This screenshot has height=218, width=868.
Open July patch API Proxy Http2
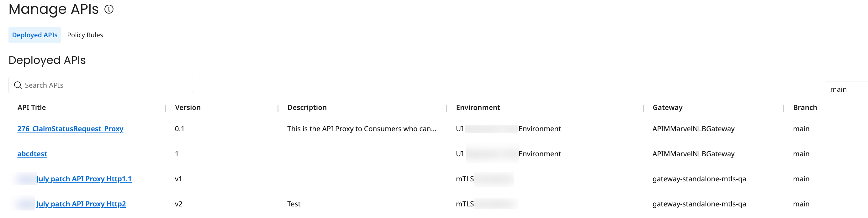81,204
